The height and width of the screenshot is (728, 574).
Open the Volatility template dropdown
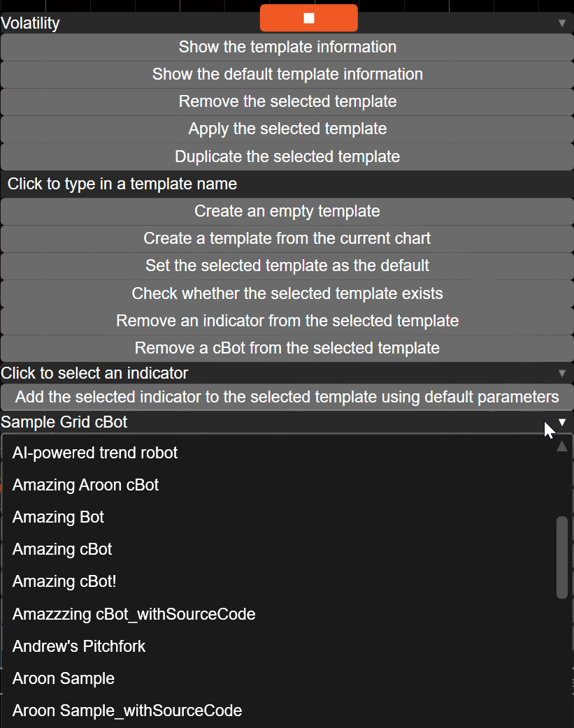[561, 23]
